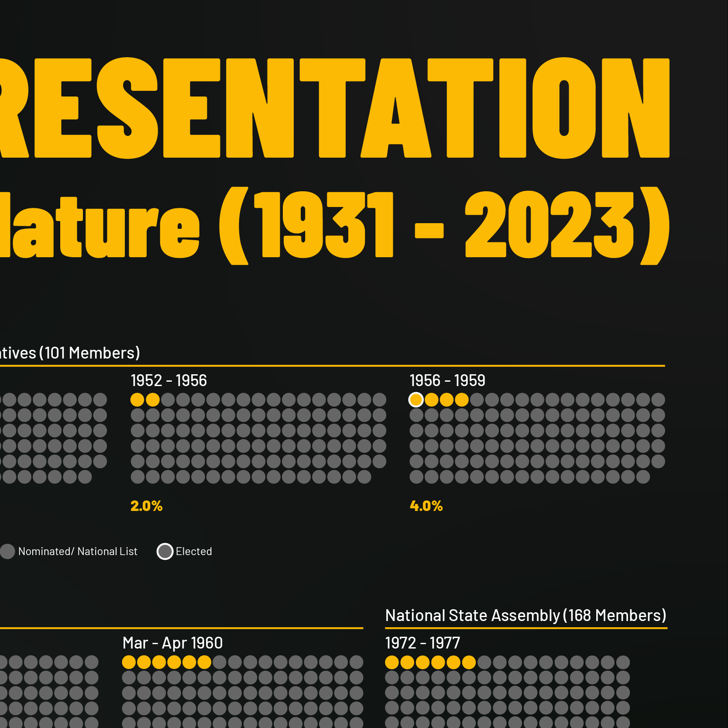Screen dimensions: 728x728
Task: Click the first yellow dot in 1972 - 1977
Action: coord(392,662)
